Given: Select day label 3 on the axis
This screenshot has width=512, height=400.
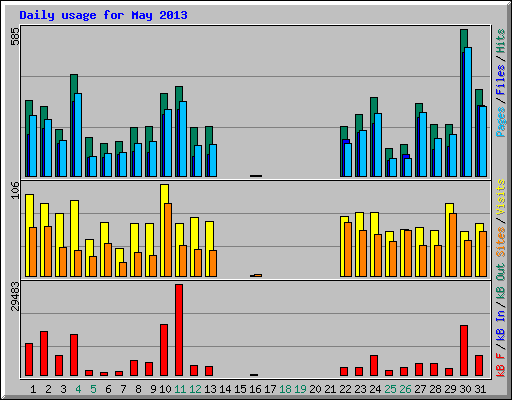Looking at the screenshot, I should pos(63,389).
